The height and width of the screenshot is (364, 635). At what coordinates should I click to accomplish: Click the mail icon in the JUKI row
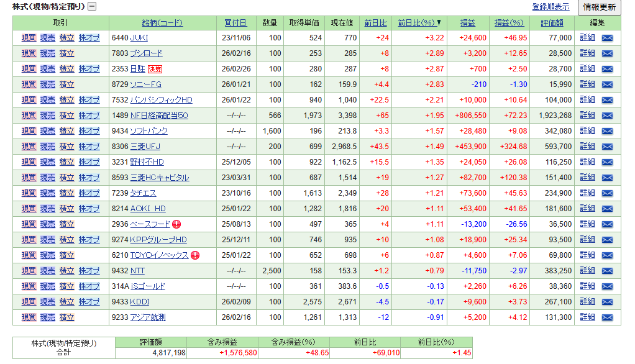pos(607,38)
